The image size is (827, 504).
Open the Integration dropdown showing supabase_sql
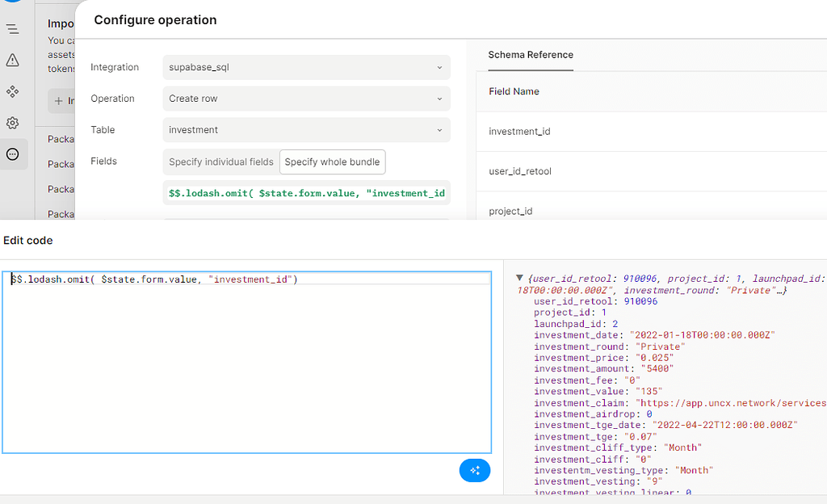point(306,68)
